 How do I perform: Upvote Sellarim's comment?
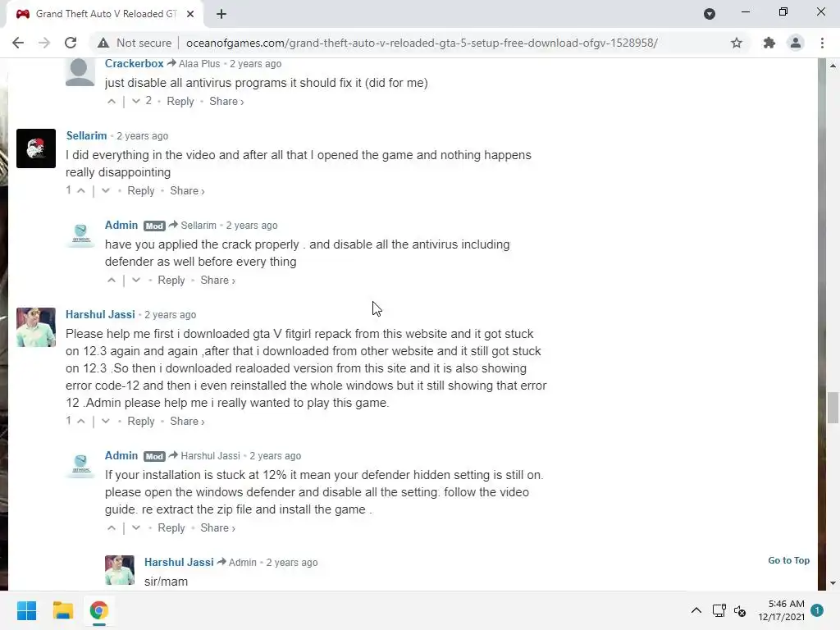click(81, 190)
